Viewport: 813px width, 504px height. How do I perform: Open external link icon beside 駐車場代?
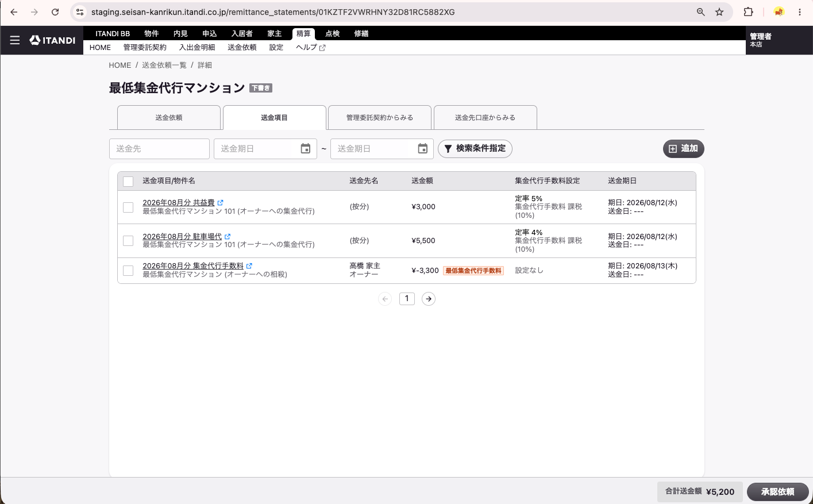click(228, 237)
